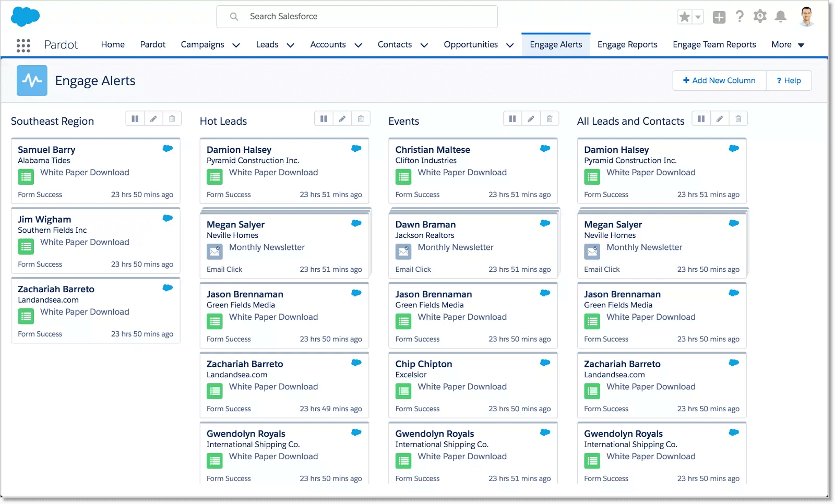This screenshot has width=835, height=504.
Task: Open the Salesforce app launcher grid
Action: (x=23, y=45)
